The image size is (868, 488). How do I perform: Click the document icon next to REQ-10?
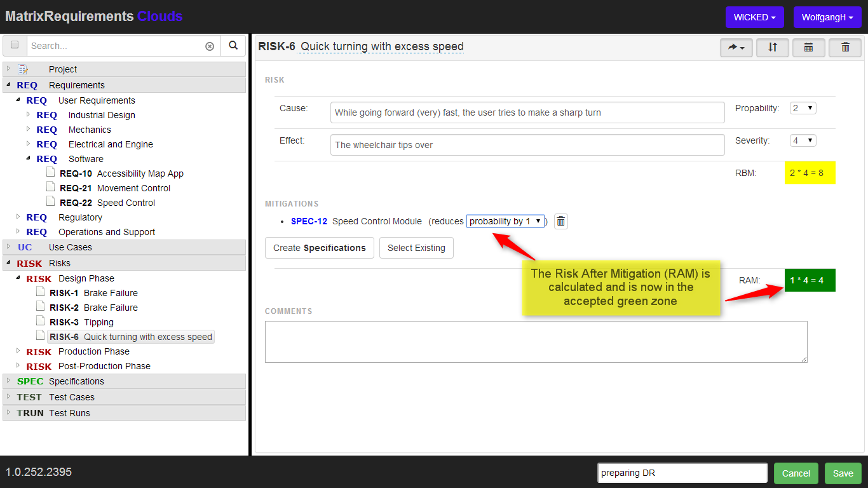(x=51, y=173)
